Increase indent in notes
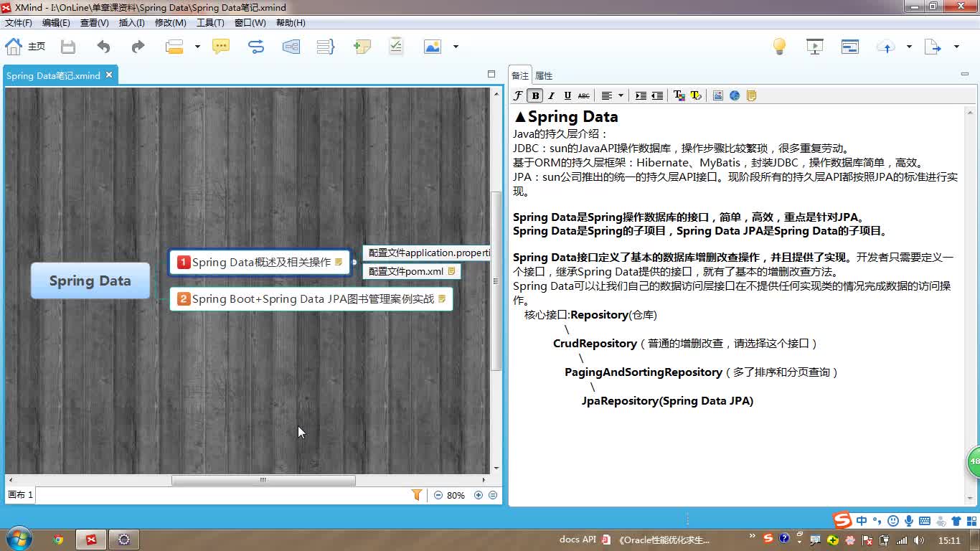 pyautogui.click(x=641, y=95)
